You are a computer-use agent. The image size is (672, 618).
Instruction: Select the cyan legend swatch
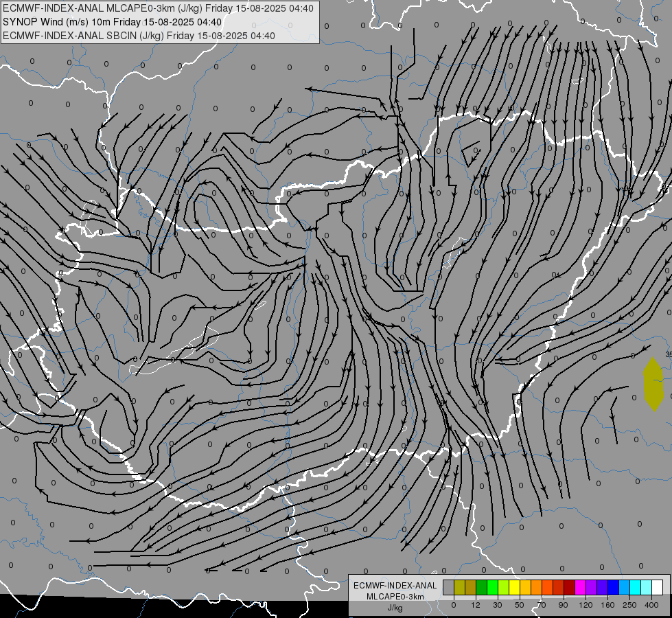coord(636,587)
